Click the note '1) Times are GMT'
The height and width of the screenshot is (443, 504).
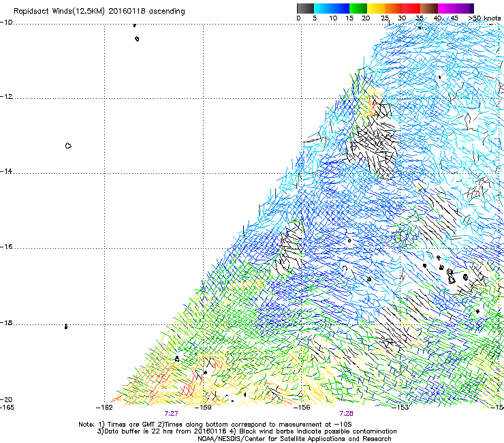[127, 425]
